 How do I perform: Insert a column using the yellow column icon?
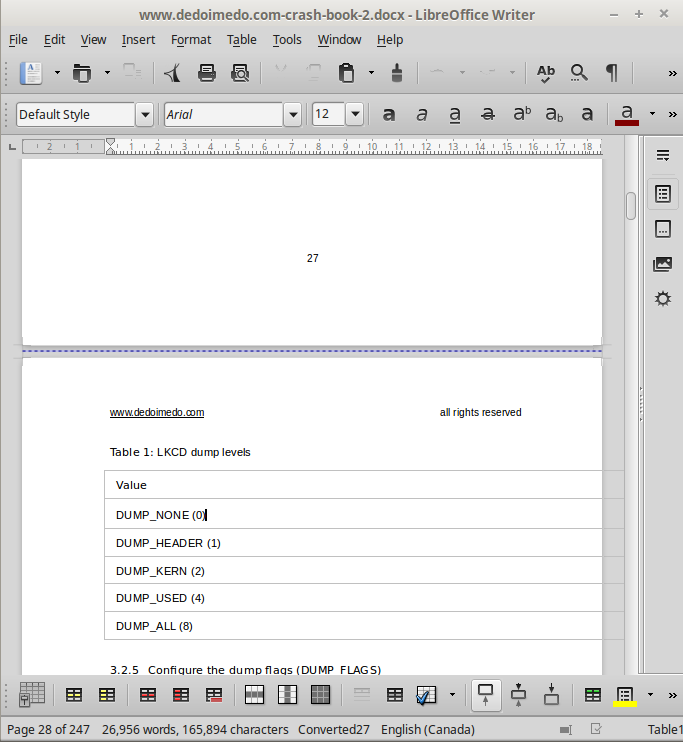pos(107,695)
